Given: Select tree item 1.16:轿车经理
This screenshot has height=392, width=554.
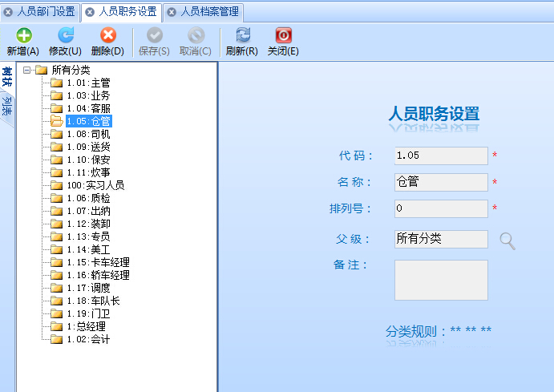Looking at the screenshot, I should click(99, 275).
